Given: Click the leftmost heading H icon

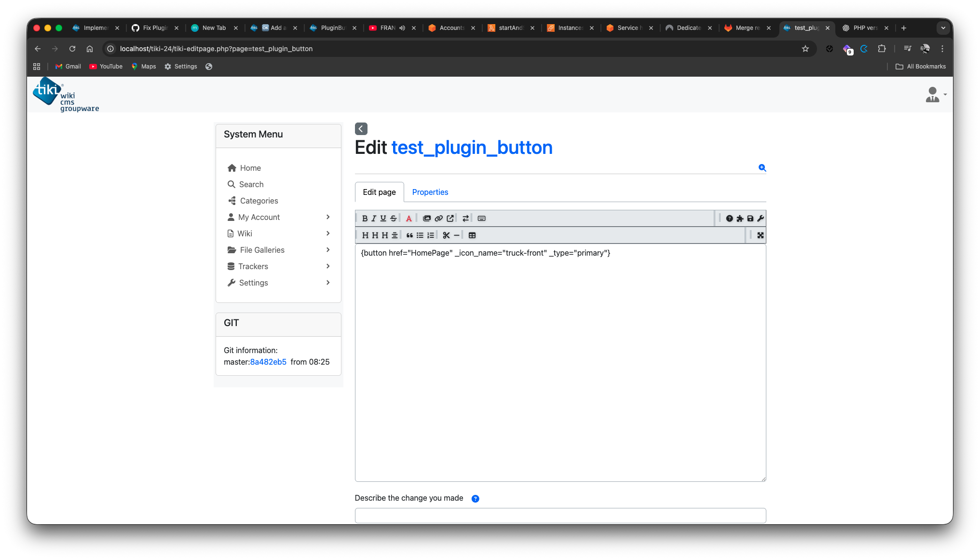Looking at the screenshot, I should [365, 235].
